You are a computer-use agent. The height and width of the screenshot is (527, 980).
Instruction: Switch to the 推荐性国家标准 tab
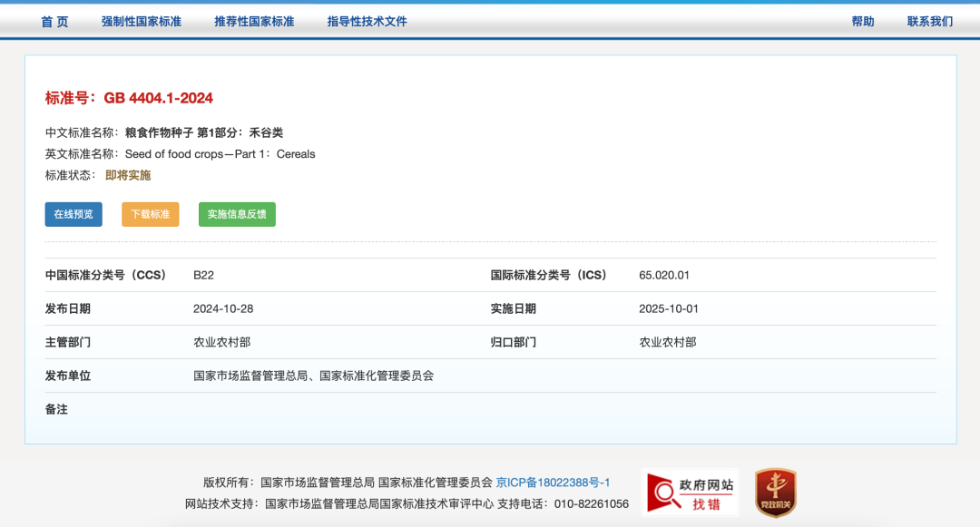click(252, 21)
